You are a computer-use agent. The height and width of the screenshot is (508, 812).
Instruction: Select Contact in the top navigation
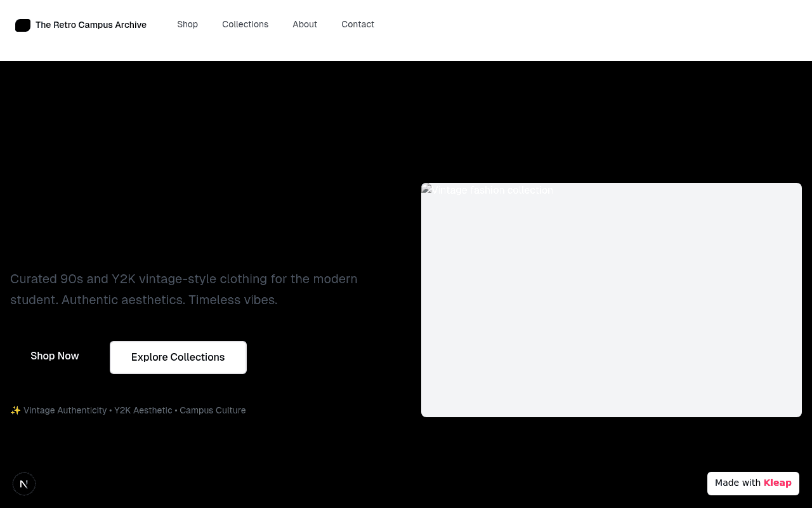pos(358,25)
